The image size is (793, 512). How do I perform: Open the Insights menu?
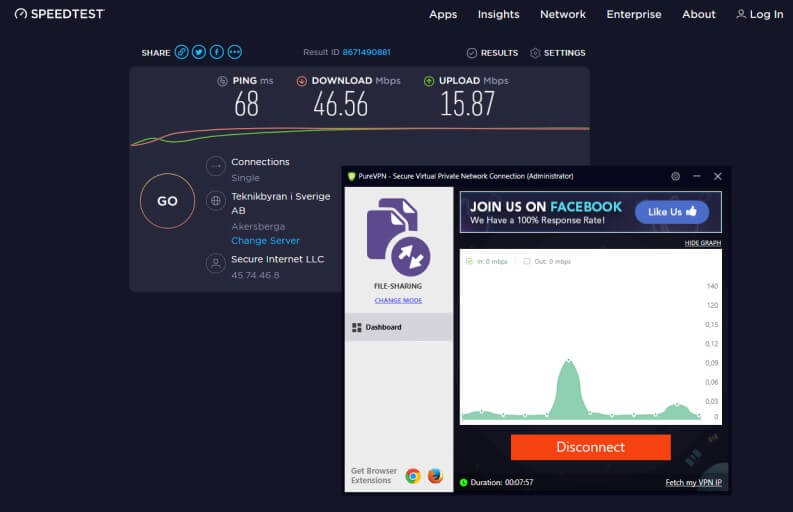(499, 15)
